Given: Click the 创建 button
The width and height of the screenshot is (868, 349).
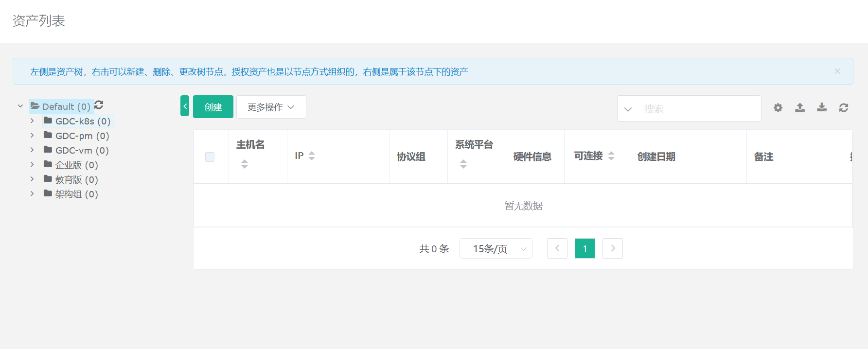Looking at the screenshot, I should pyautogui.click(x=213, y=107).
